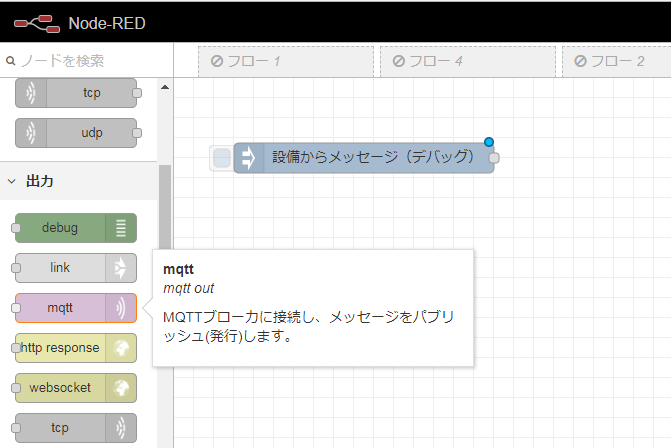The width and height of the screenshot is (671, 448).
Task: Select the udp input node in palette
Action: point(76,133)
